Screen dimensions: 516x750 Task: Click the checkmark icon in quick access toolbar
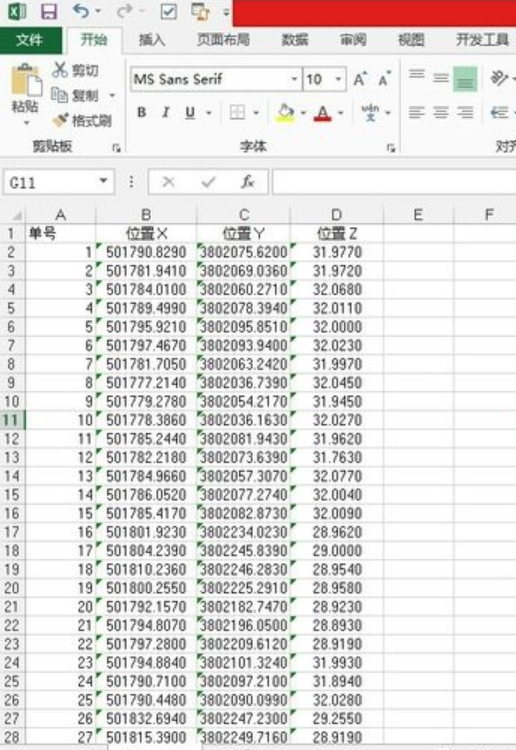[x=168, y=11]
